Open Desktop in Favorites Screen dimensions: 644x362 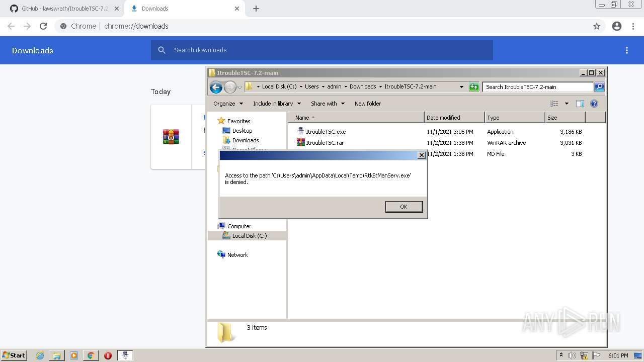[242, 131]
